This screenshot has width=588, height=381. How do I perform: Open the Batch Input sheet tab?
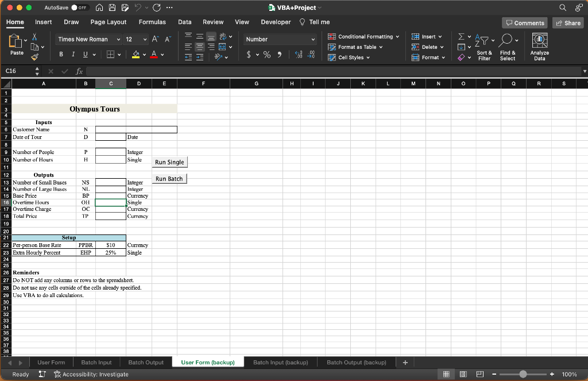point(96,362)
